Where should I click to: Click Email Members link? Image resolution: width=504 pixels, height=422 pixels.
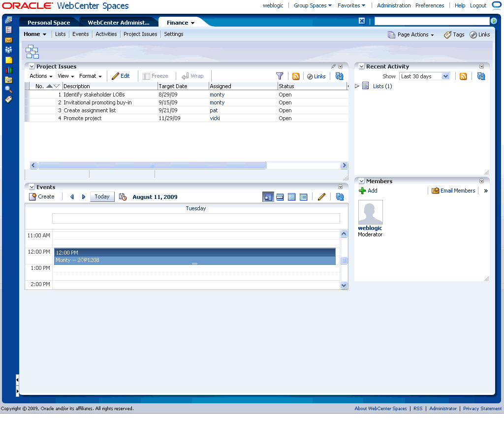[453, 191]
